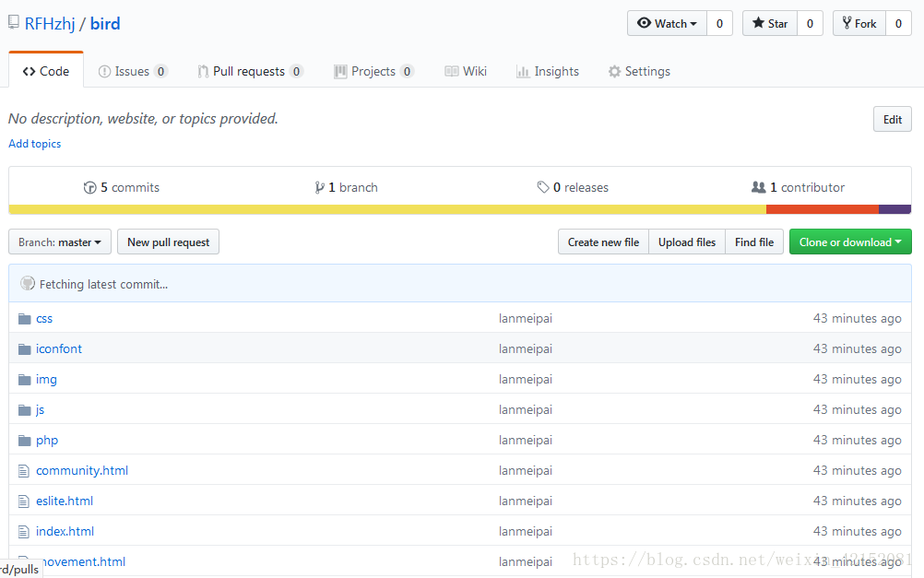Click Upload files button
The height and width of the screenshot is (578, 924).
[x=687, y=242]
